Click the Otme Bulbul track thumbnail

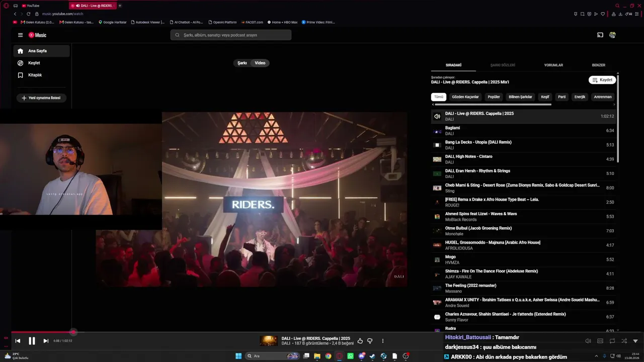click(x=437, y=231)
